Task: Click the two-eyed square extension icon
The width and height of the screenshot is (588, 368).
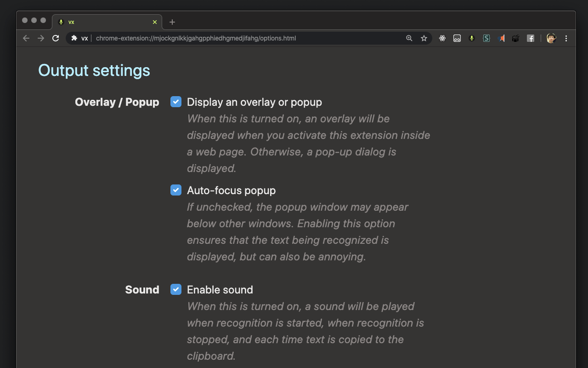Action: 457,38
